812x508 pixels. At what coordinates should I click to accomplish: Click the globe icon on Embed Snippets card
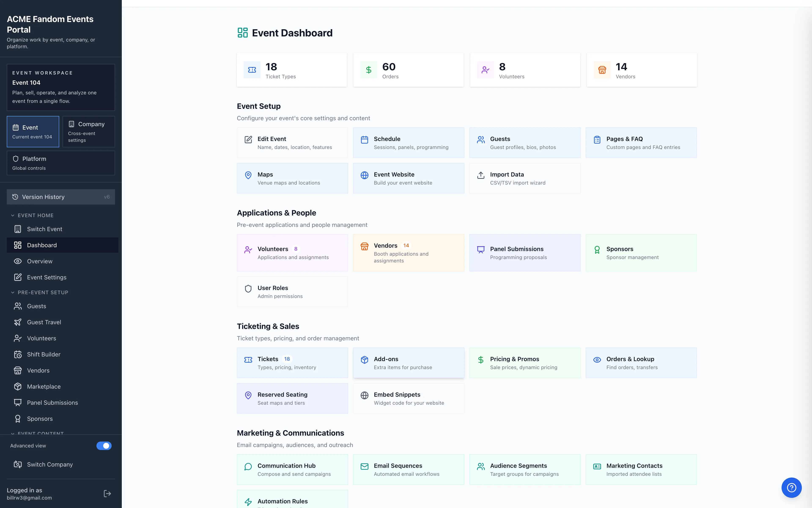(x=365, y=395)
